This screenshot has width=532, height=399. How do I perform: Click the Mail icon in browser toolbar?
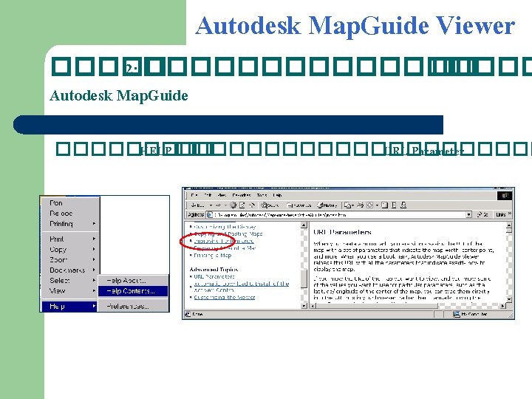coord(347,205)
